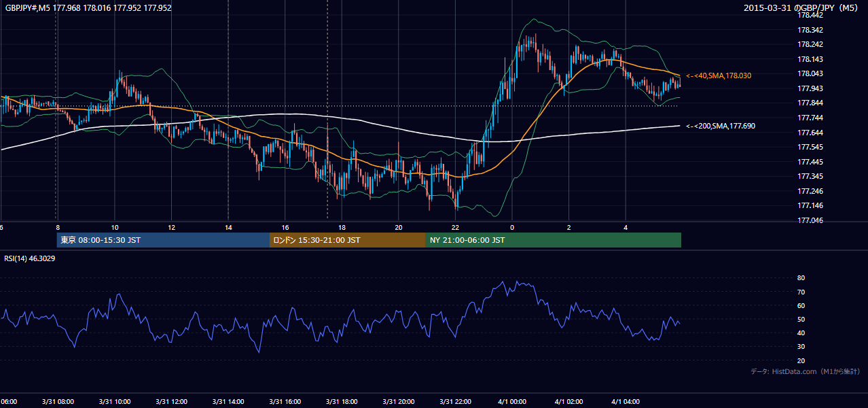Click the RSI 80 level label

[x=801, y=278]
